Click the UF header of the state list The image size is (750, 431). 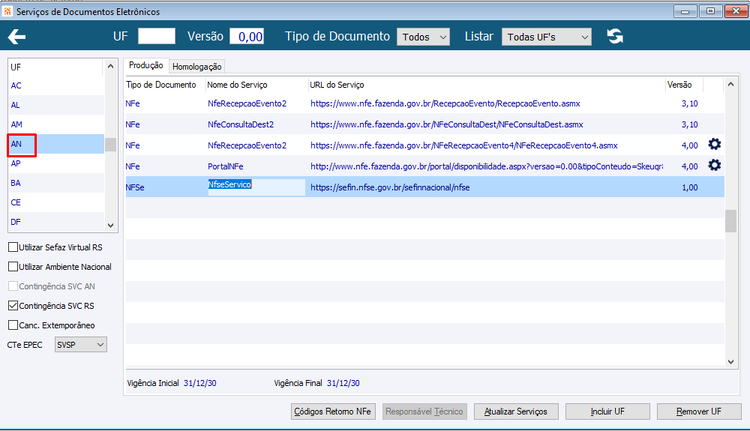[16, 67]
